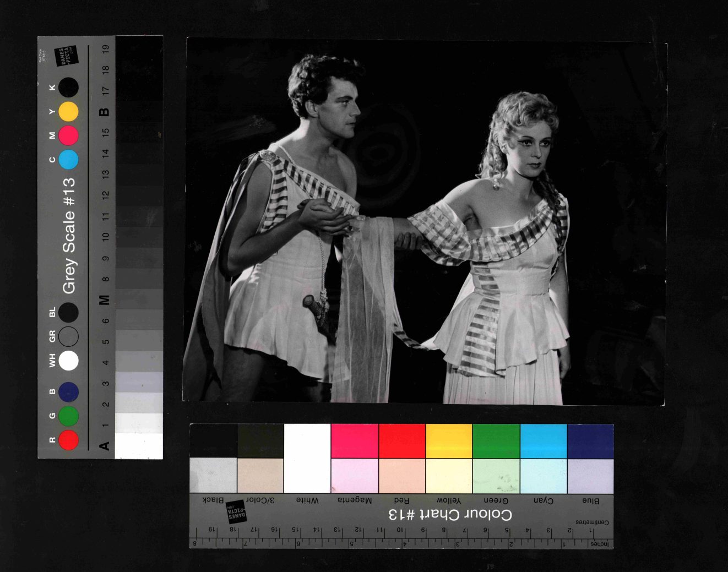Select the magenta circle labeled M
This screenshot has width=728, height=572.
(x=69, y=135)
